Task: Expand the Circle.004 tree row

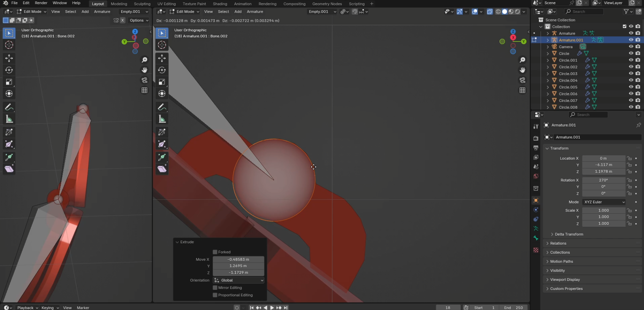Action: click(548, 80)
